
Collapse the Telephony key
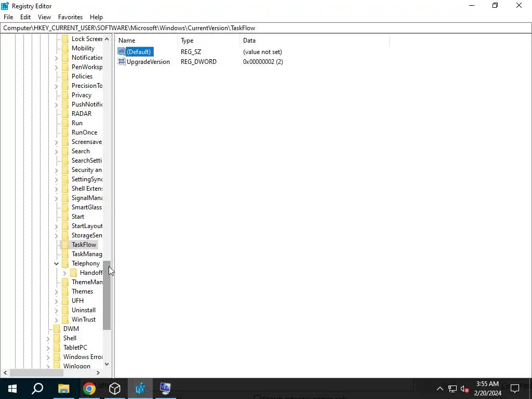point(56,263)
